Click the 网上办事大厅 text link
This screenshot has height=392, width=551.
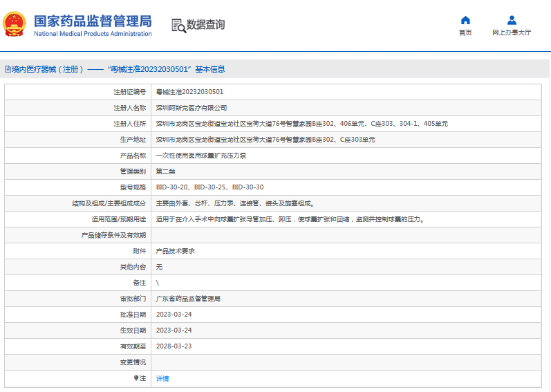point(512,32)
